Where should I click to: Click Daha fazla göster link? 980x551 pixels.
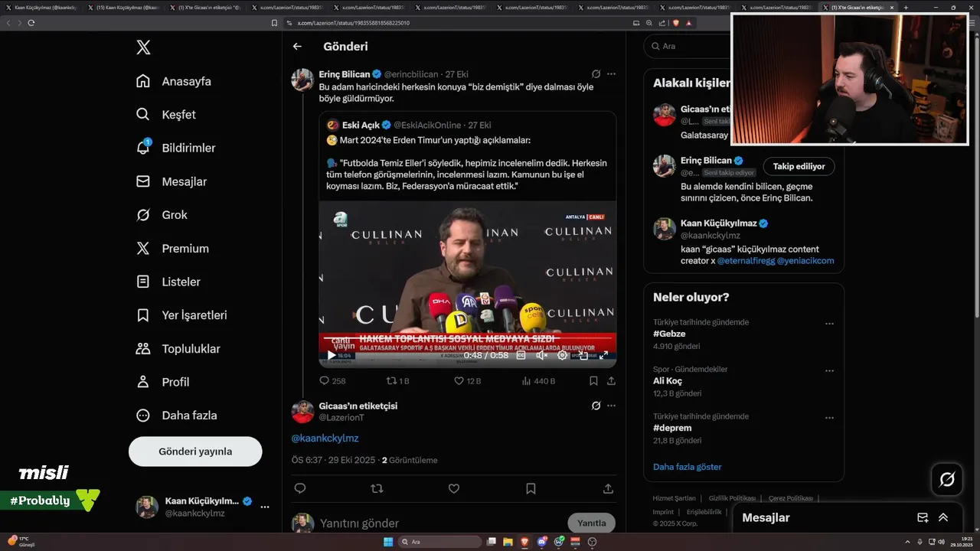point(687,467)
